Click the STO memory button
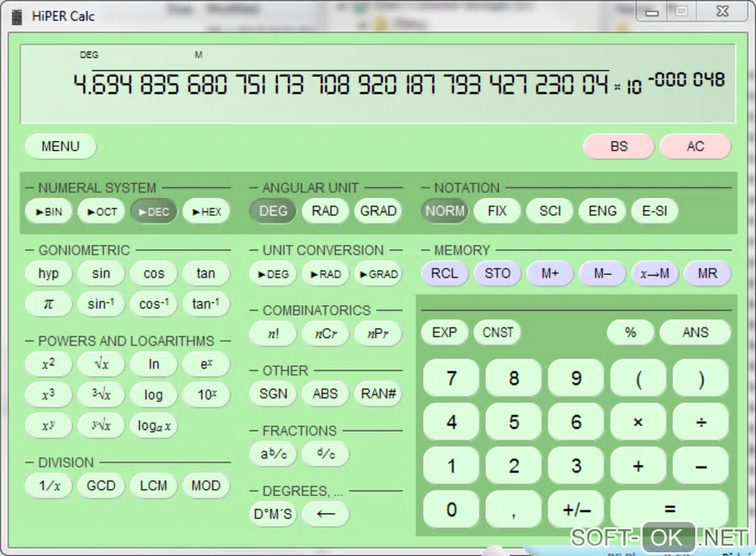 (497, 274)
